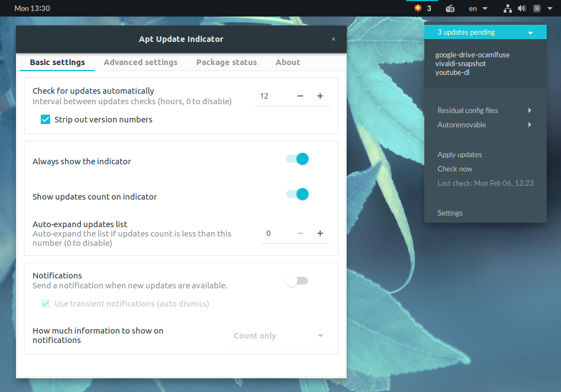Click the volume speaker icon in top bar
This screenshot has width=561, height=392.
[522, 9]
